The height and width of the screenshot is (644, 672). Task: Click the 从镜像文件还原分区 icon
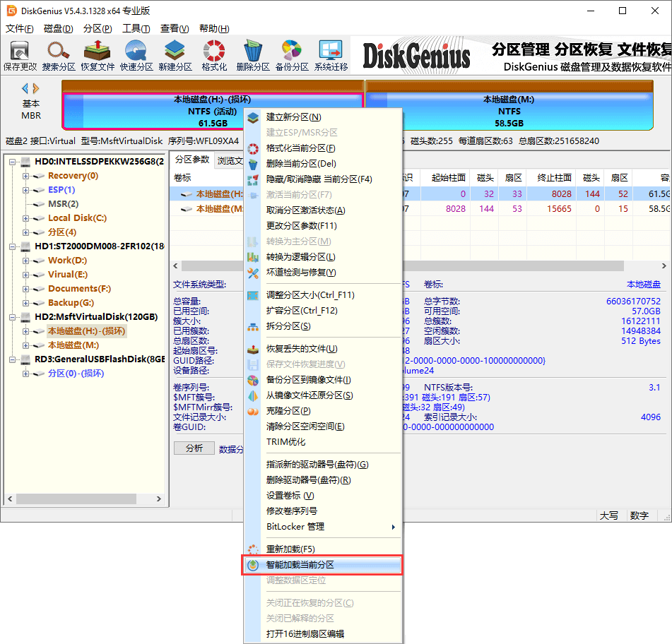click(253, 395)
